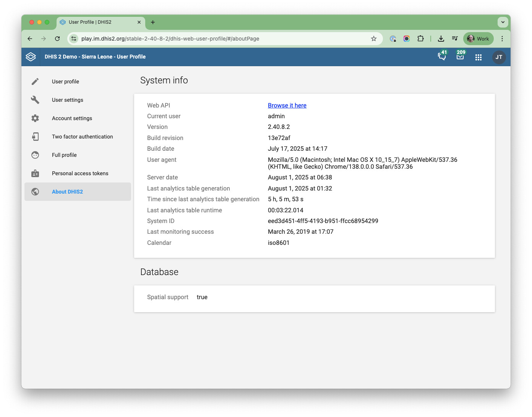Follow the 'Browse it here' link

(x=287, y=106)
